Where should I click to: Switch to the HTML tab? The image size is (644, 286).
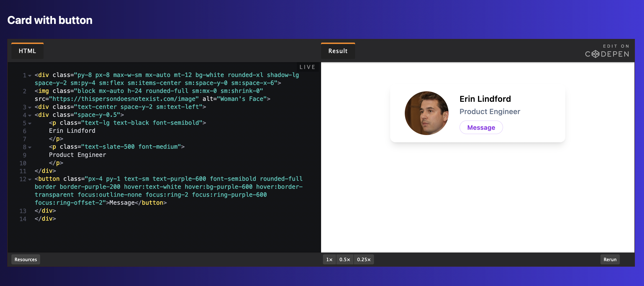(27, 51)
